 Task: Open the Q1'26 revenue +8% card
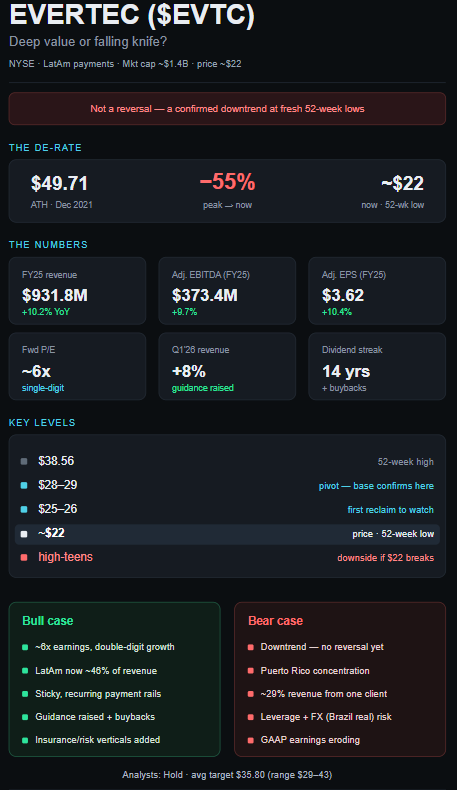227,366
